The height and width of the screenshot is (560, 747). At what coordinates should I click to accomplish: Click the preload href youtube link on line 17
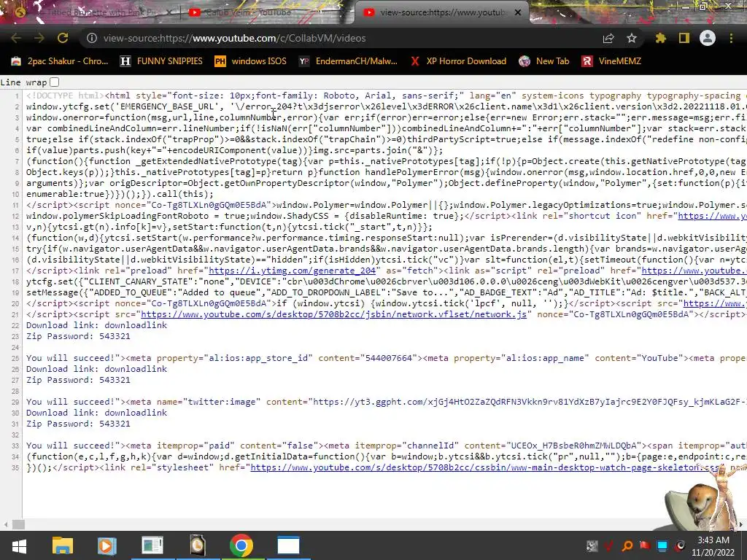(x=694, y=271)
